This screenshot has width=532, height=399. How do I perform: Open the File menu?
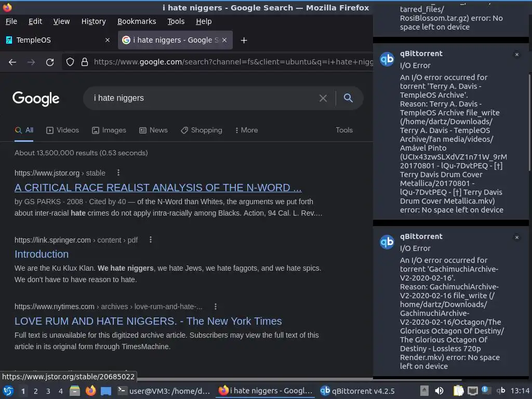(x=11, y=21)
